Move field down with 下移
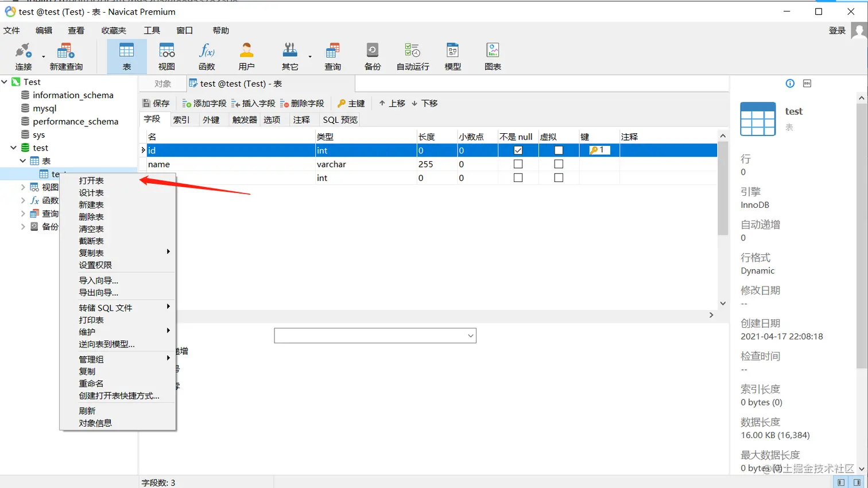The width and height of the screenshot is (868, 488). tap(425, 103)
